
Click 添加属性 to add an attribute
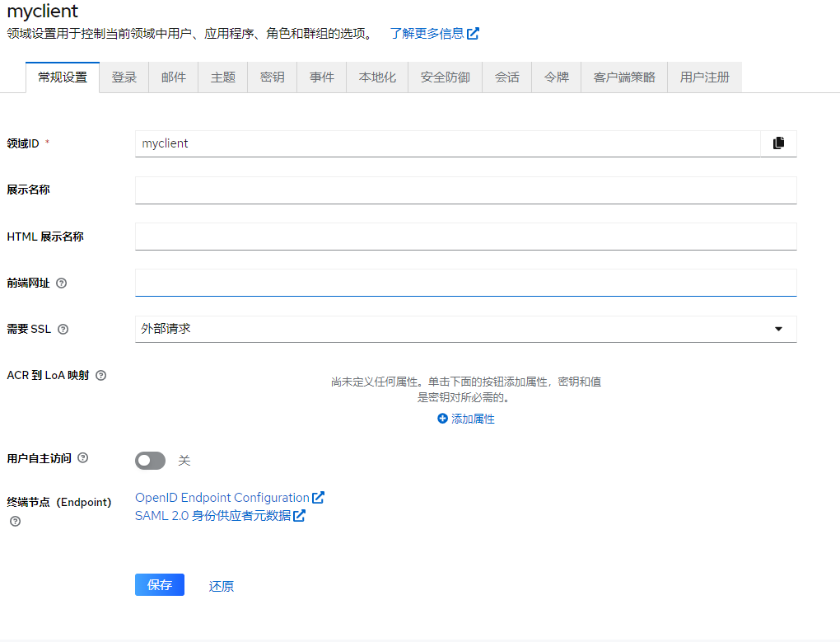pos(465,419)
